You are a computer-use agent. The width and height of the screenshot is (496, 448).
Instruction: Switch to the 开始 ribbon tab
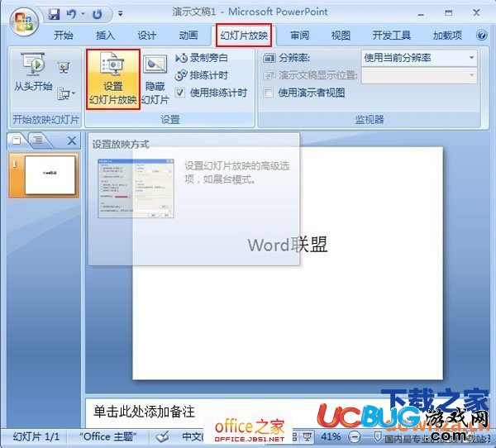point(64,35)
